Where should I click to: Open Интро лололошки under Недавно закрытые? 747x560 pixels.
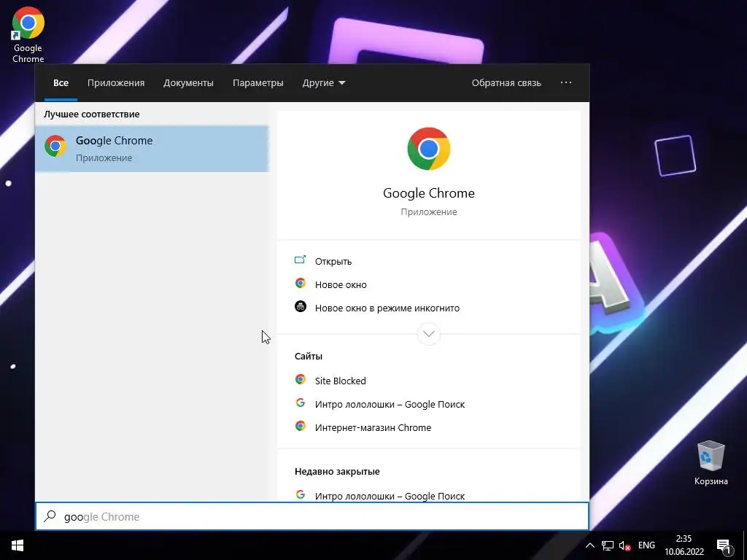click(x=390, y=495)
